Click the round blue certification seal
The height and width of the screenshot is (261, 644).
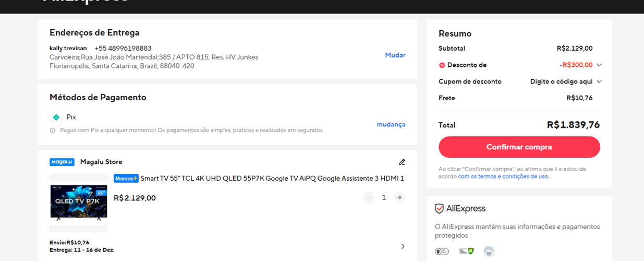489,251
